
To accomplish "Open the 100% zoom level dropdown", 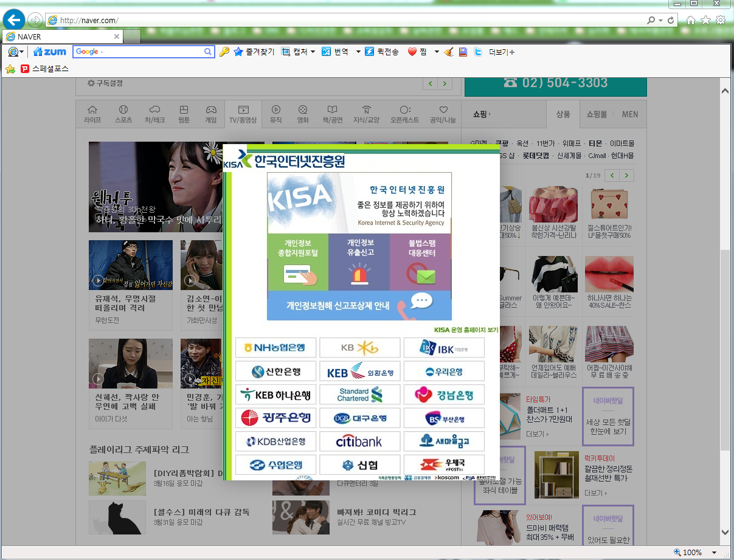I will pyautogui.click(x=714, y=553).
